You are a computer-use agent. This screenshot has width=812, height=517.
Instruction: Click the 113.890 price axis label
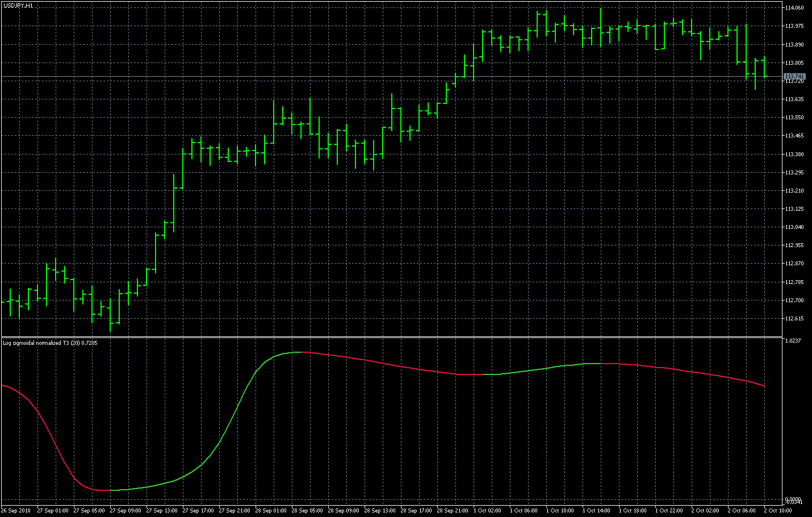(794, 44)
